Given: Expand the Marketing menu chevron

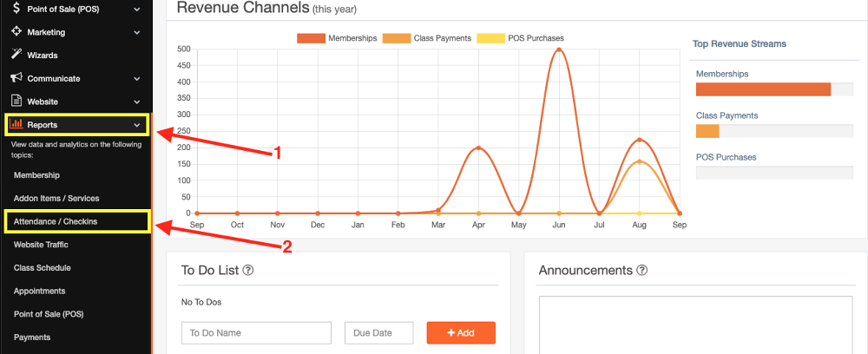Looking at the screenshot, I should point(137,32).
